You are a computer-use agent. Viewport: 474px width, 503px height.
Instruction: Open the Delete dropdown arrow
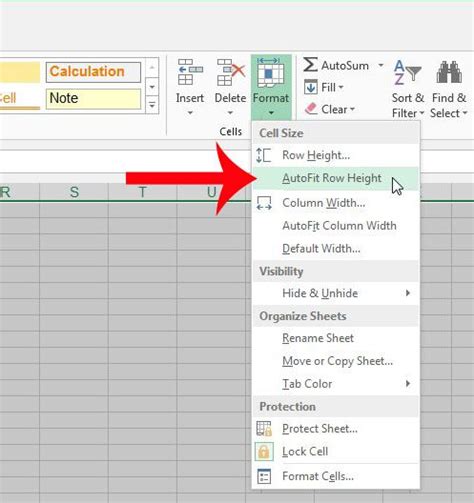[x=230, y=113]
